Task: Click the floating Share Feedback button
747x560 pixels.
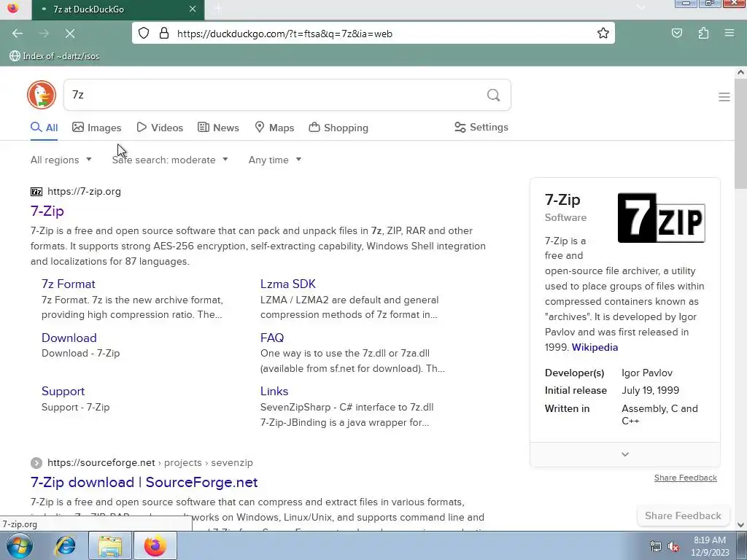Action: 683,516
